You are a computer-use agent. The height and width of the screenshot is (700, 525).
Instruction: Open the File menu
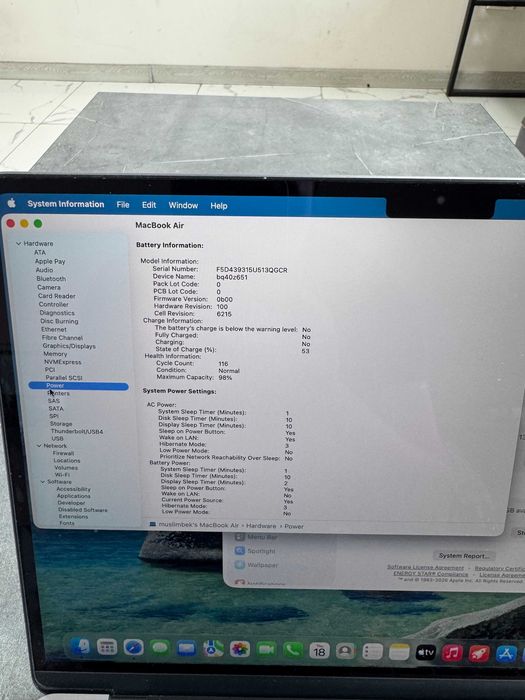123,204
